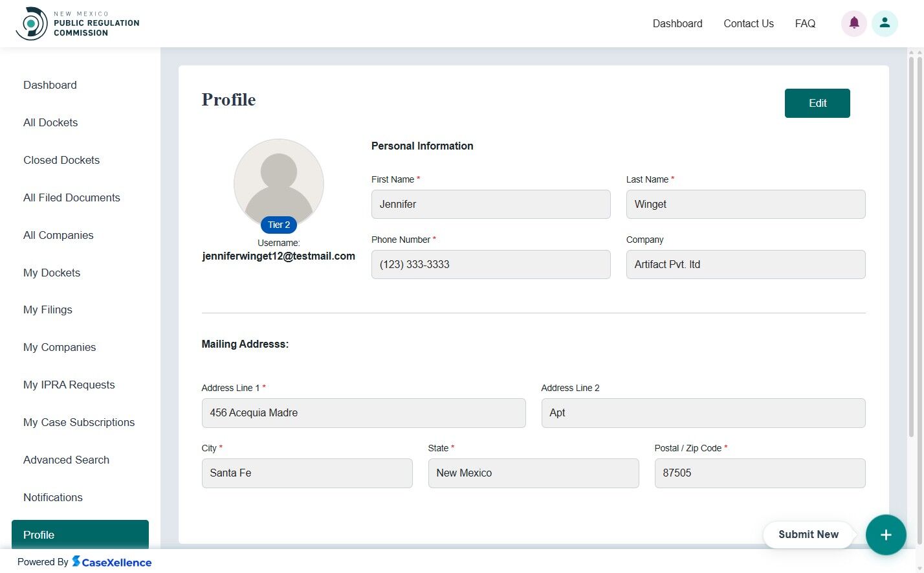The width and height of the screenshot is (924, 573).
Task: Click the Profile page heading
Action: (x=228, y=100)
